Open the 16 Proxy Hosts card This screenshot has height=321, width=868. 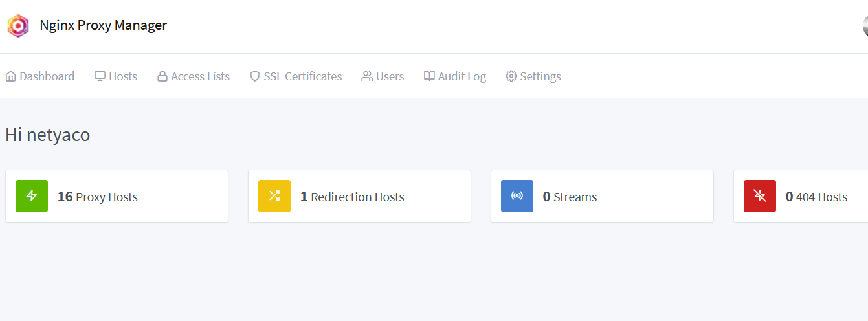coord(117,196)
